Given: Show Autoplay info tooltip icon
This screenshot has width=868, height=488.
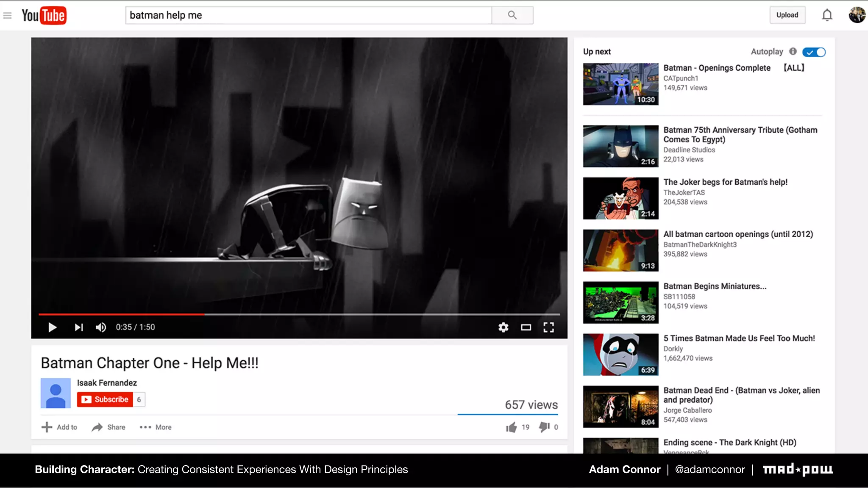Looking at the screenshot, I should pos(793,52).
